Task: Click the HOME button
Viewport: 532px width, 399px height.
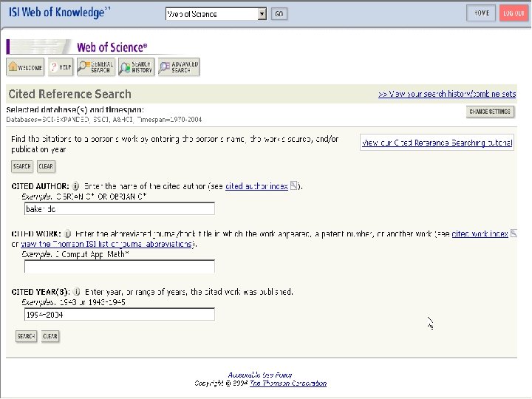Action: coord(481,13)
